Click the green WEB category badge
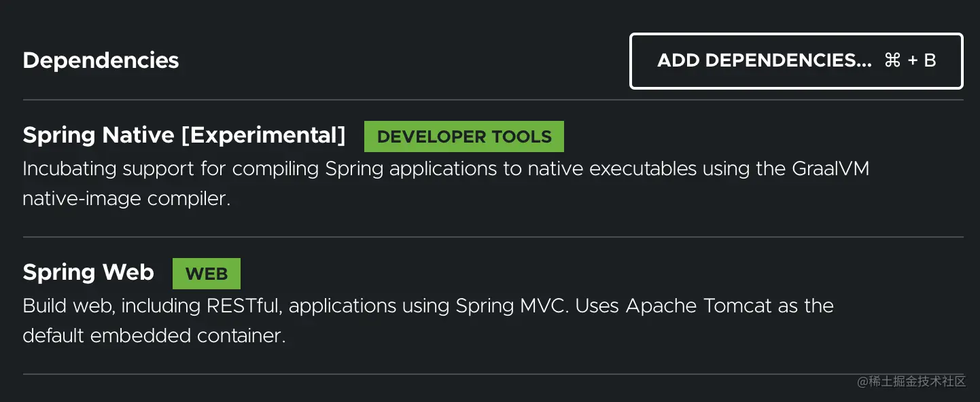The width and height of the screenshot is (980, 402). (x=207, y=274)
